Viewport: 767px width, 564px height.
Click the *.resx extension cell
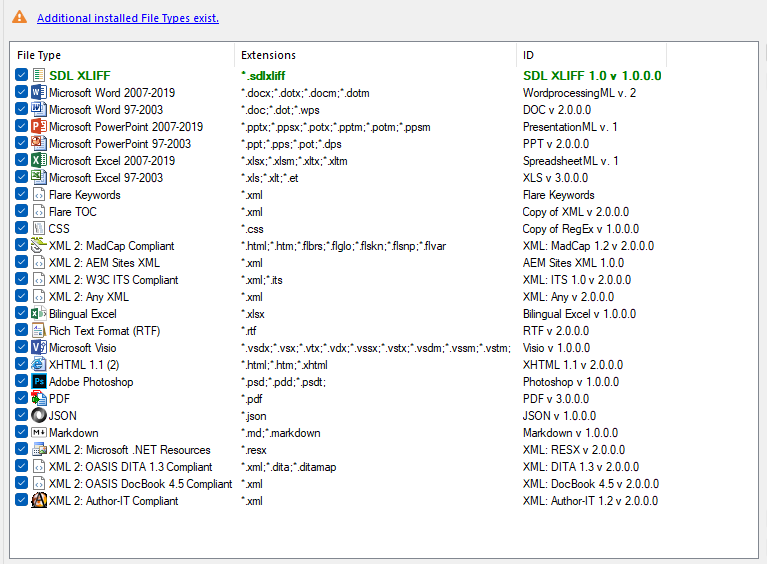[x=254, y=450]
